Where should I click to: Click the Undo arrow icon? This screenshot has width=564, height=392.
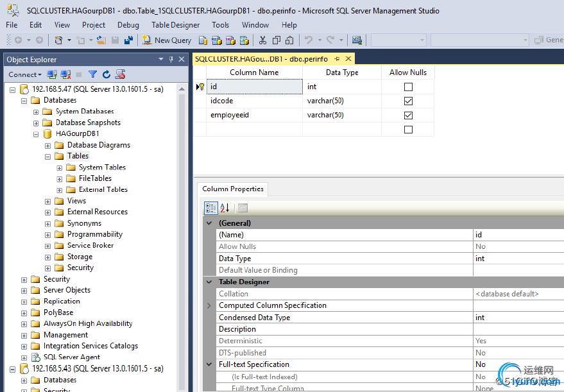(308, 40)
